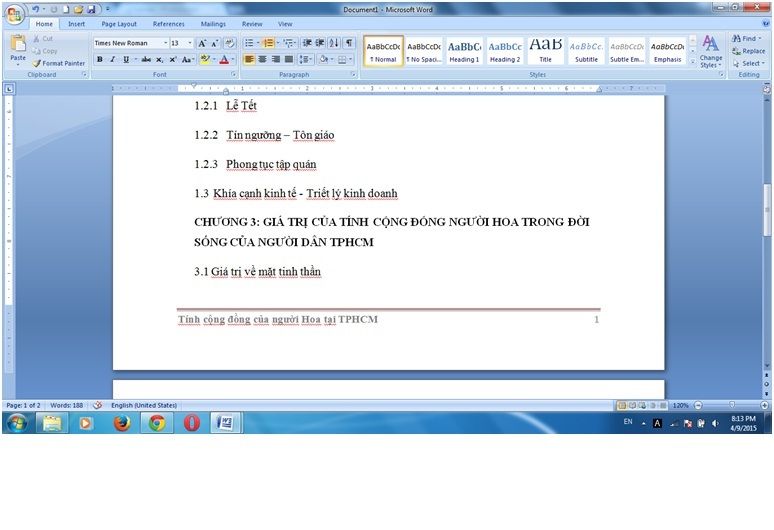Screen dimensions: 774x530
Task: Click the Replace button in Editing
Action: [748, 51]
